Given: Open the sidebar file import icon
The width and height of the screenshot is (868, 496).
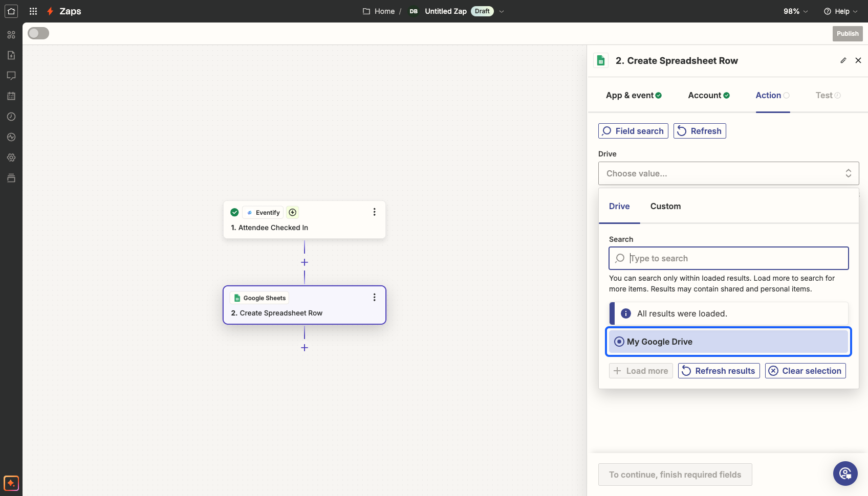Looking at the screenshot, I should pyautogui.click(x=11, y=55).
